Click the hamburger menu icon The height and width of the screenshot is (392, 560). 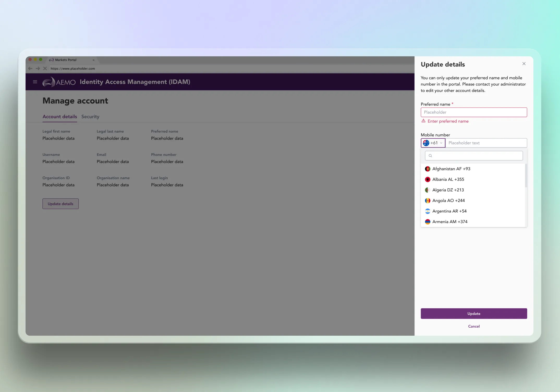(35, 82)
